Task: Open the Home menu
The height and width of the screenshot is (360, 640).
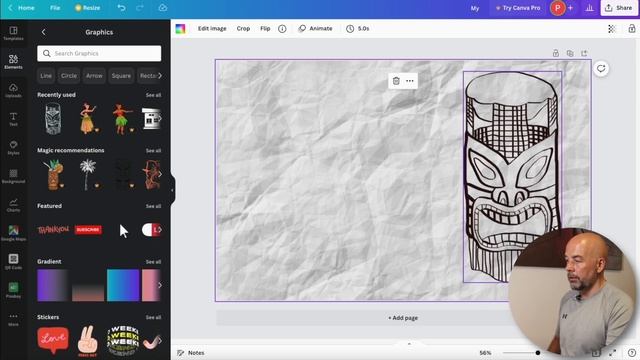Action: click(x=21, y=8)
